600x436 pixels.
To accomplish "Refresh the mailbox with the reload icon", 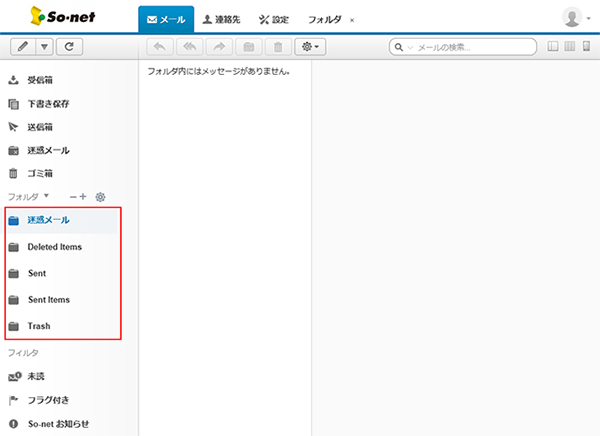I will pos(69,46).
